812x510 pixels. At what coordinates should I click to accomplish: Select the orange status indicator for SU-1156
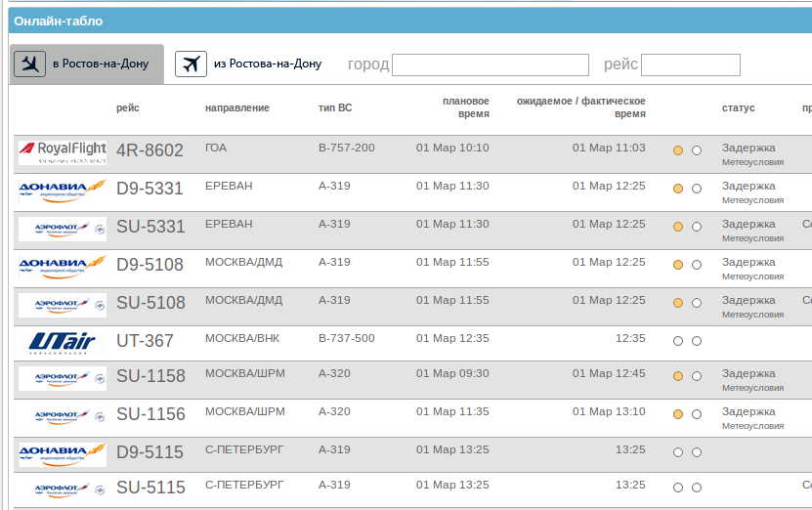coord(678,414)
